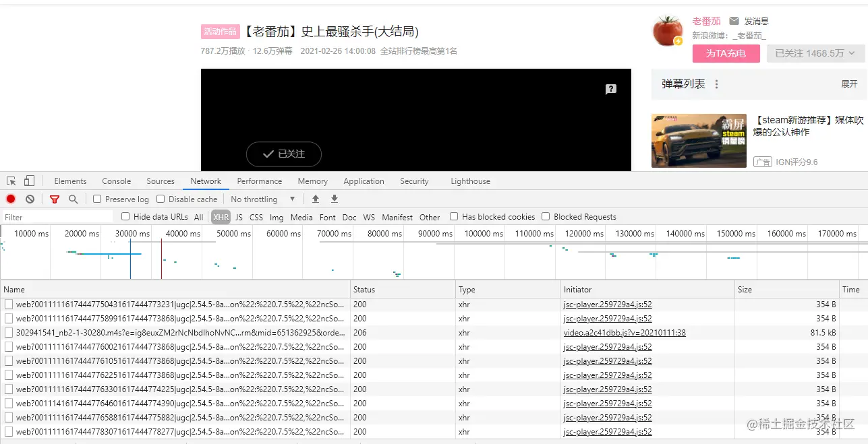Select request starting web?0011141617444776460
The height and width of the screenshot is (444, 868).
434,404
